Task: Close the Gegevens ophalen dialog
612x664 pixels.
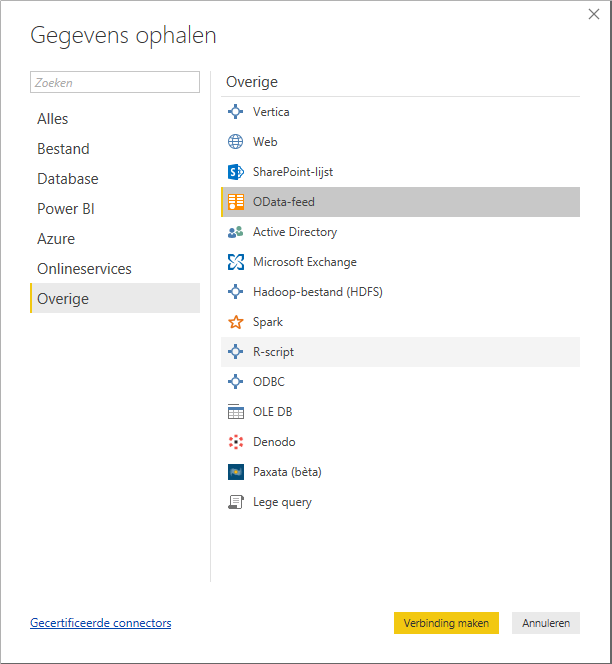Action: pyautogui.click(x=594, y=14)
